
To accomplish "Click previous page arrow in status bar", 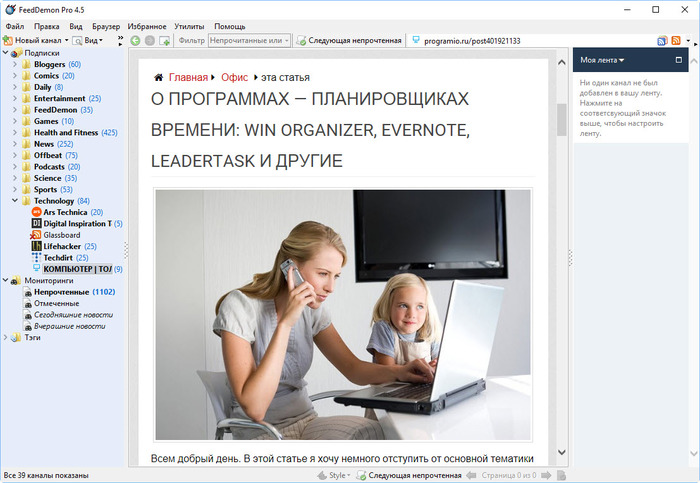I will click(471, 475).
